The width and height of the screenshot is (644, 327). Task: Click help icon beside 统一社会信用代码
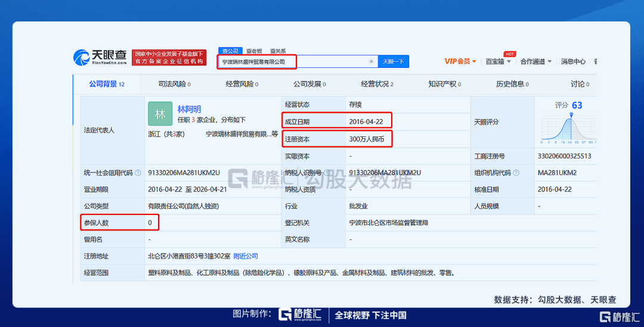138,173
